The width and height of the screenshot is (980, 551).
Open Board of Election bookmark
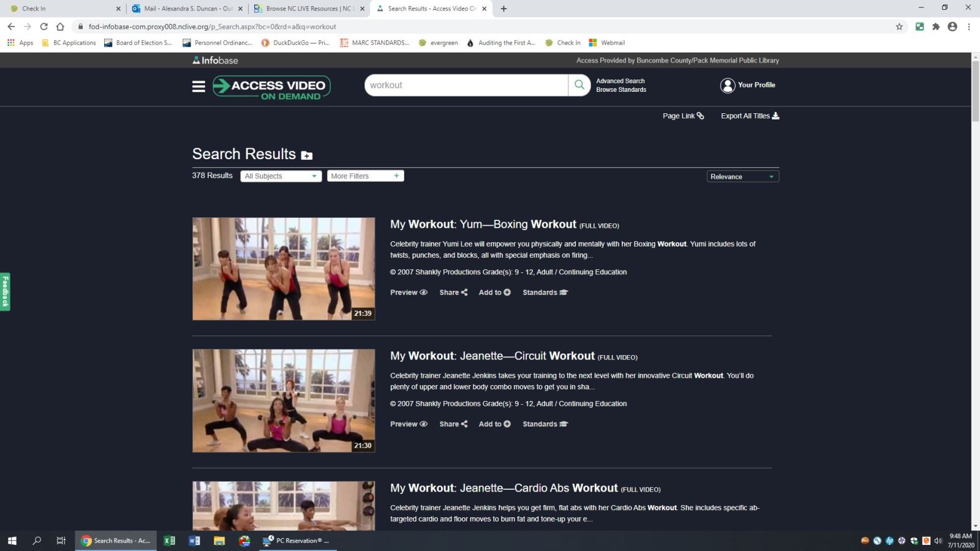coord(138,43)
